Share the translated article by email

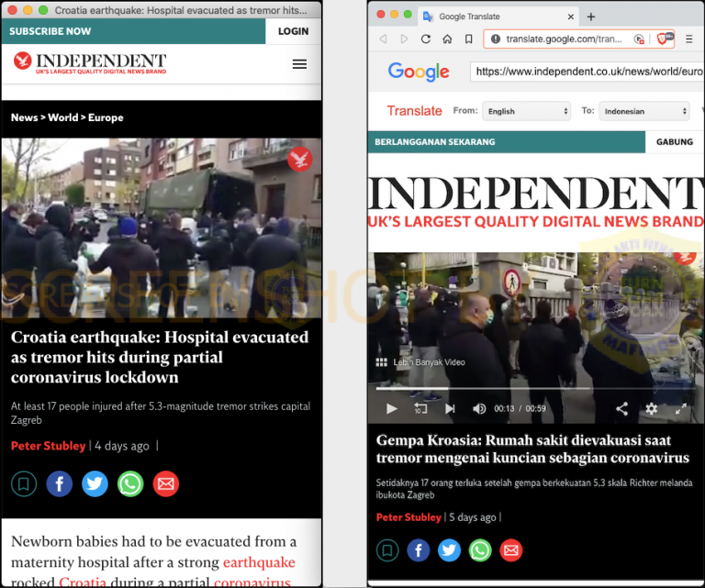pyautogui.click(x=511, y=549)
